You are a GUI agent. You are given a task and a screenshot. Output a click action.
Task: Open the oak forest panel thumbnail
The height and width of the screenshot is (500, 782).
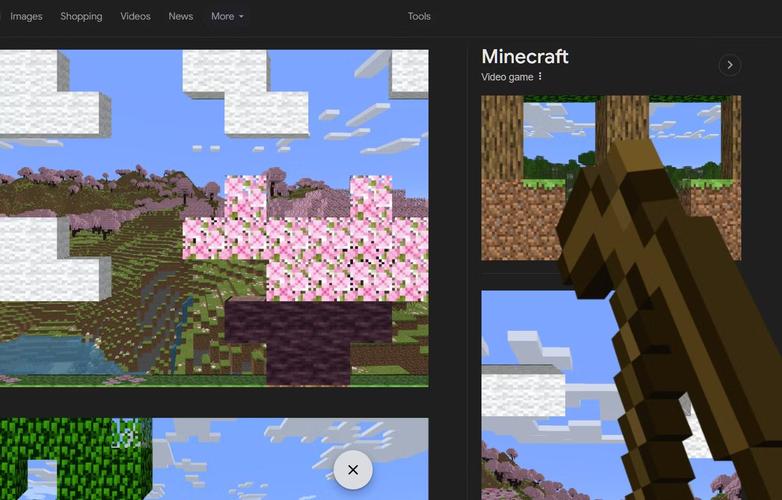point(611,178)
